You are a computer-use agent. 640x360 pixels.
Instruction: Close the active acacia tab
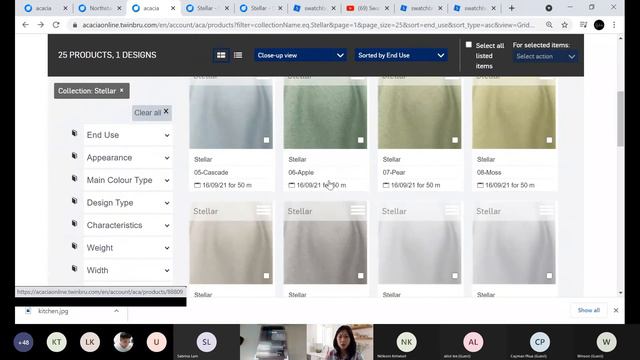tap(173, 8)
